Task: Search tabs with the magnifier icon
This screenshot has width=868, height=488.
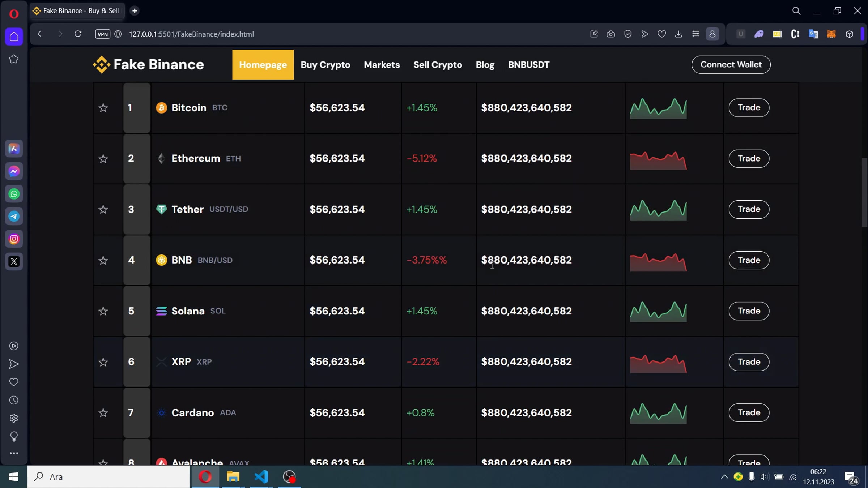Action: point(796,11)
